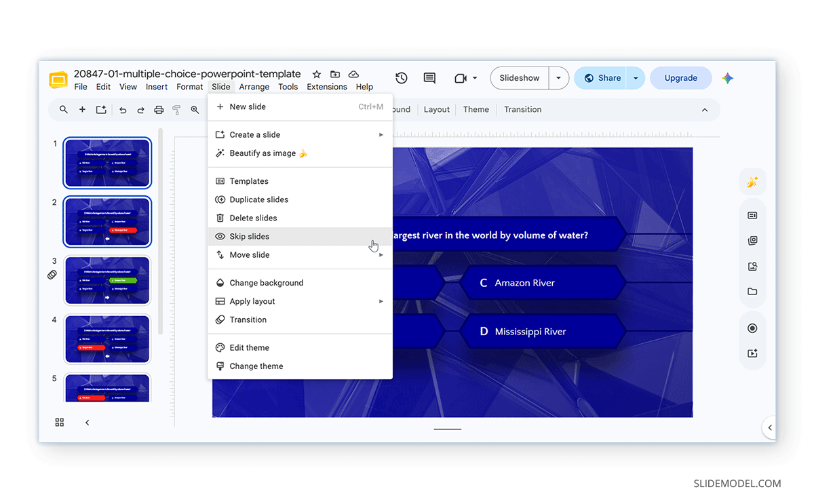Screen dimensions: 814x504
Task: Open the Format menu
Action: tap(190, 87)
